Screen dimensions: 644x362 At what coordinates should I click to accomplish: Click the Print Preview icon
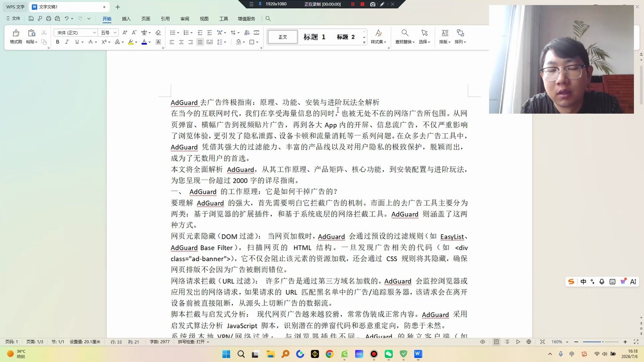point(57,19)
